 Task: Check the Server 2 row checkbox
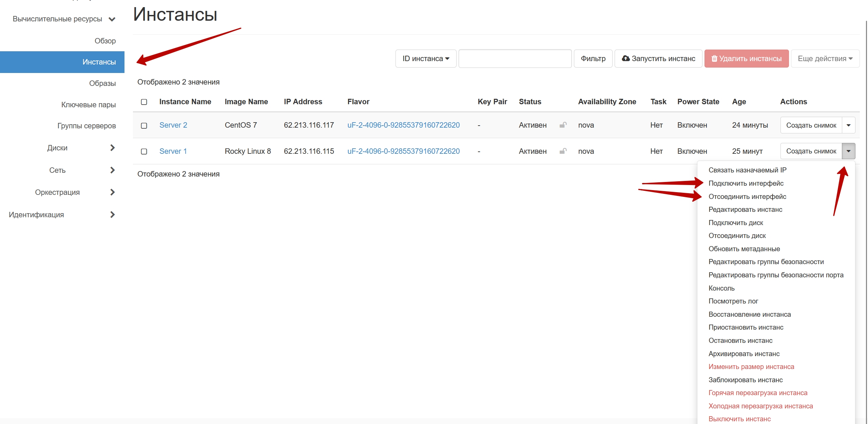coord(144,126)
